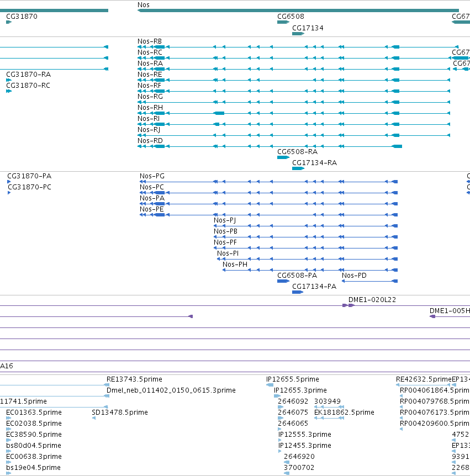
Task: Select the Nos-RC transcript label
Action: pos(150,52)
